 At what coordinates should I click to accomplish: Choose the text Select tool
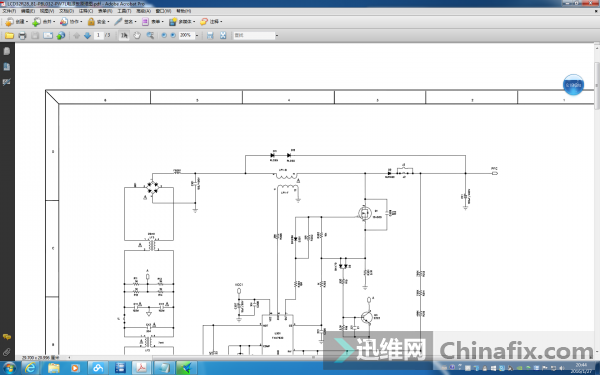(x=124, y=36)
